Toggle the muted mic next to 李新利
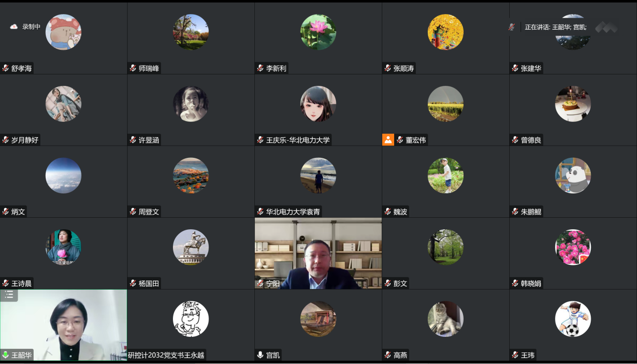 point(260,68)
